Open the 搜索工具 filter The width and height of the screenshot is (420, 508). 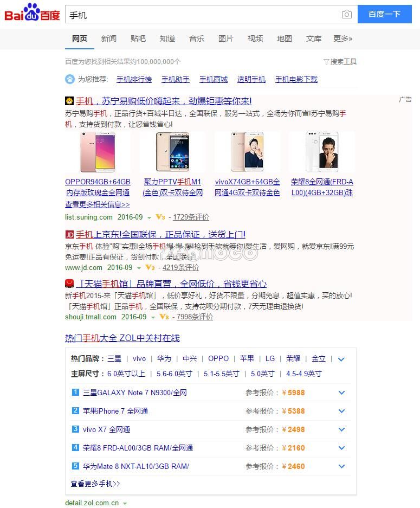[x=340, y=62]
